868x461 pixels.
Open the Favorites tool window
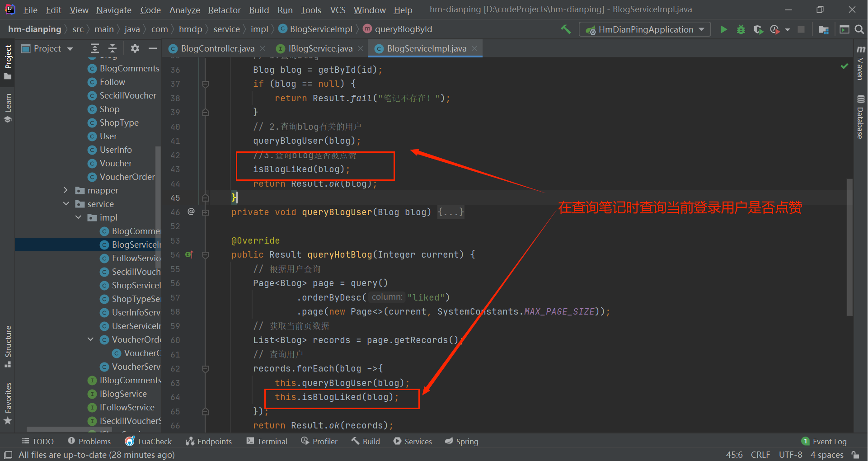8,403
